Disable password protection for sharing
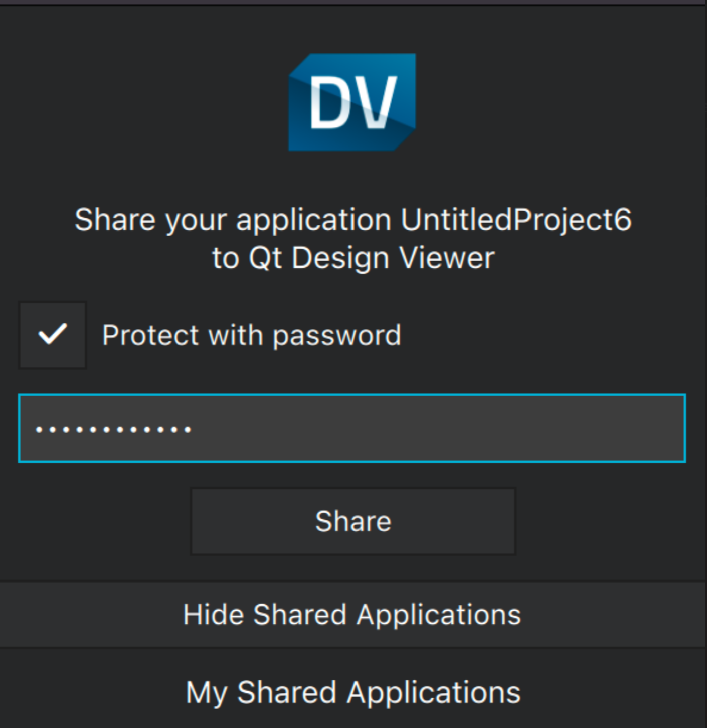Image resolution: width=707 pixels, height=728 pixels. pyautogui.click(x=53, y=335)
